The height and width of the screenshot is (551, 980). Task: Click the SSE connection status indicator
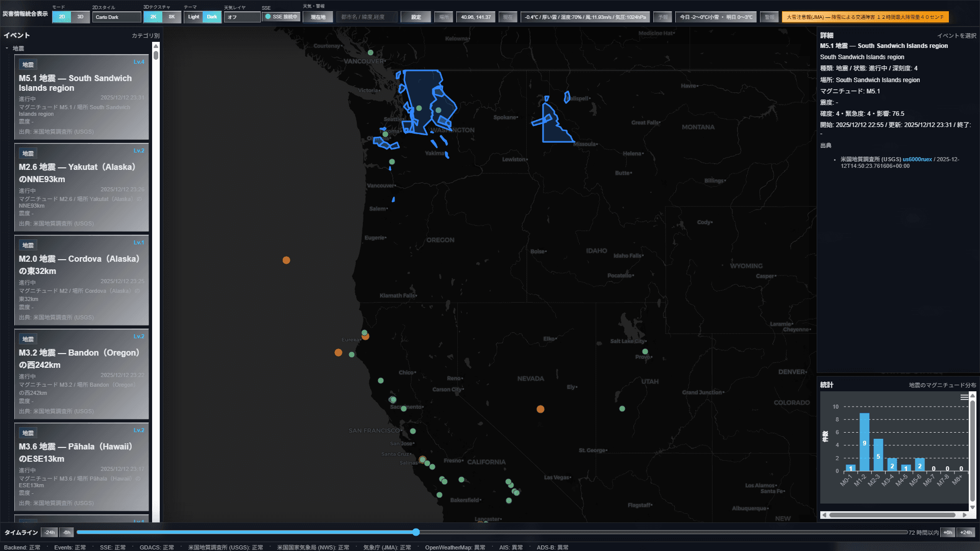pyautogui.click(x=281, y=17)
